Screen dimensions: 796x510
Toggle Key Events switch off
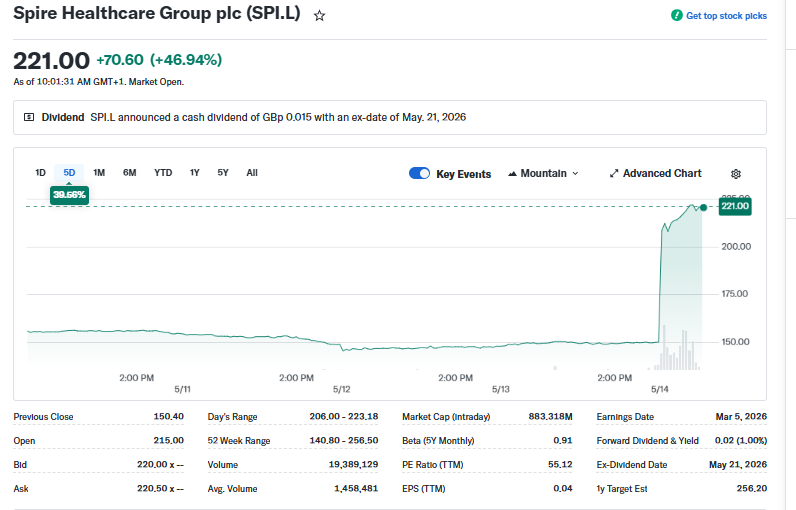pyautogui.click(x=419, y=174)
